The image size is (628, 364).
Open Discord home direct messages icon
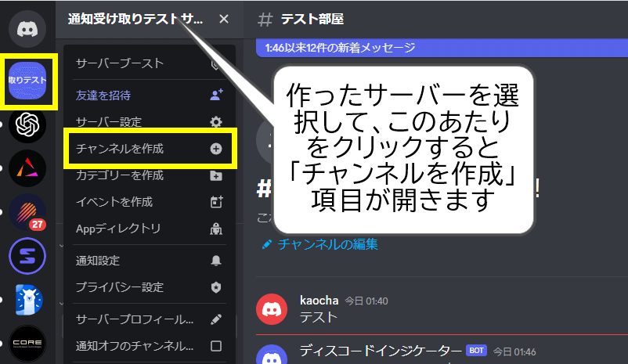[x=27, y=29]
